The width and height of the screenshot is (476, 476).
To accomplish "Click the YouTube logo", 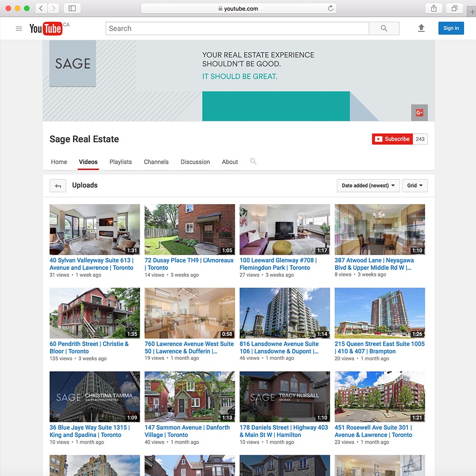I will tap(46, 29).
